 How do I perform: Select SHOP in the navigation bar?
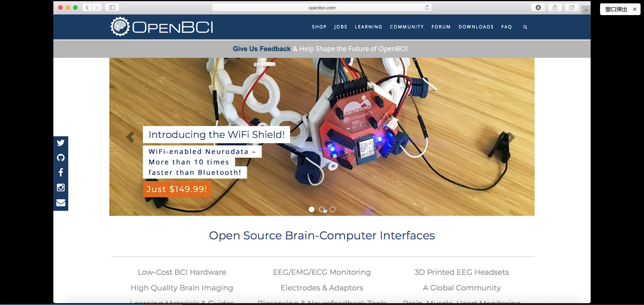click(319, 27)
